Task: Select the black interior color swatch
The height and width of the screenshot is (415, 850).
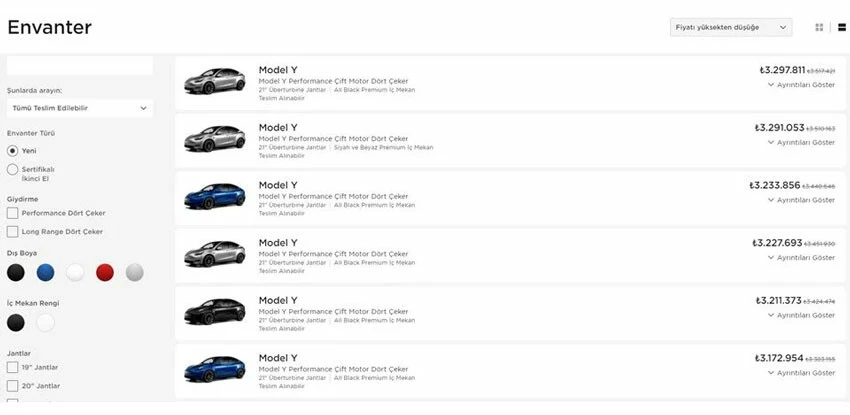Action: click(x=16, y=323)
